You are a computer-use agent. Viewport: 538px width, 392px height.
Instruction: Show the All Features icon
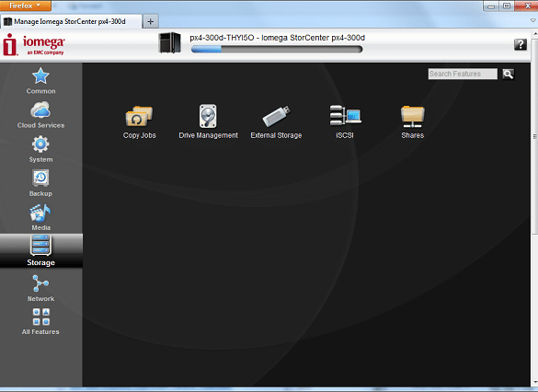coord(40,317)
